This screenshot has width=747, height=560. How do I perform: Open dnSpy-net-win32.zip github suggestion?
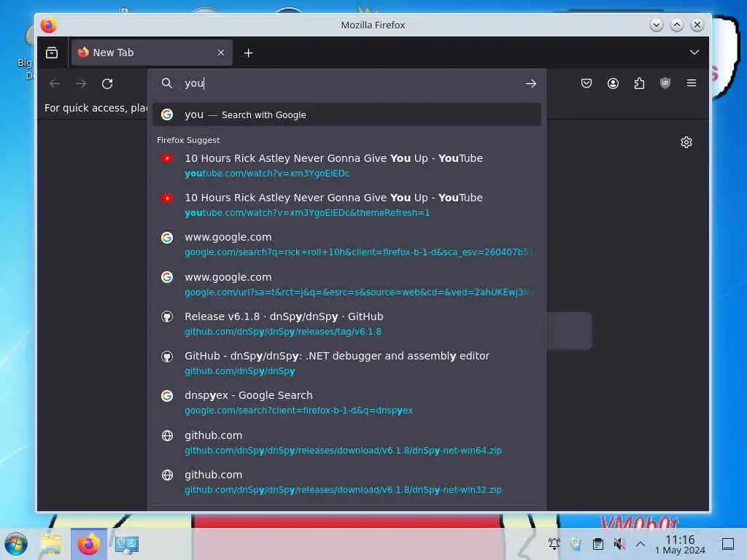347,482
